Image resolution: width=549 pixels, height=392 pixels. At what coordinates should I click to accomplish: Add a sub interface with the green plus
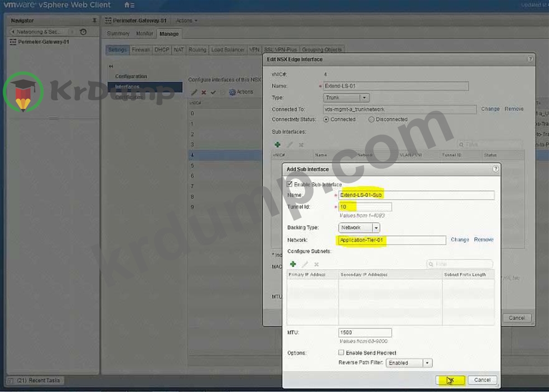[277, 145]
